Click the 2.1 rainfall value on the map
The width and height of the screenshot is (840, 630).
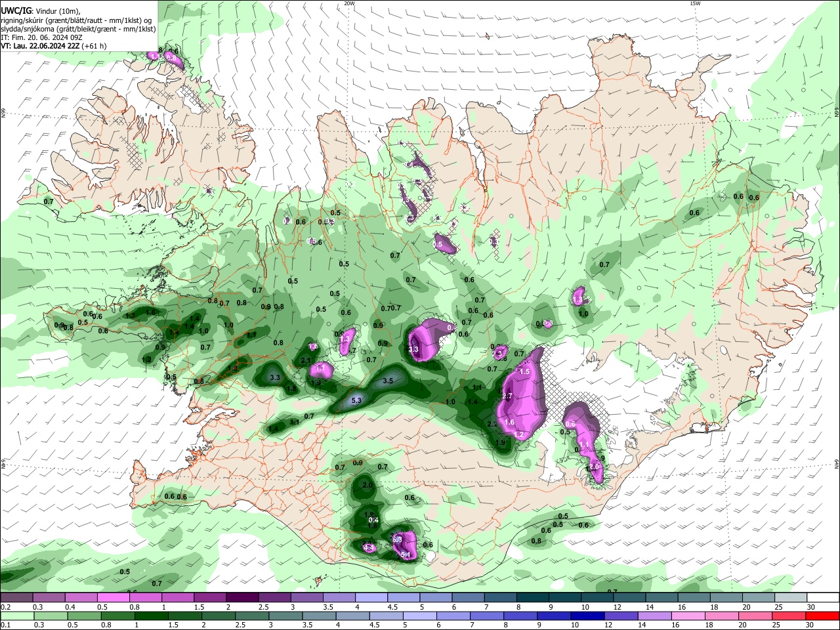pos(306,360)
